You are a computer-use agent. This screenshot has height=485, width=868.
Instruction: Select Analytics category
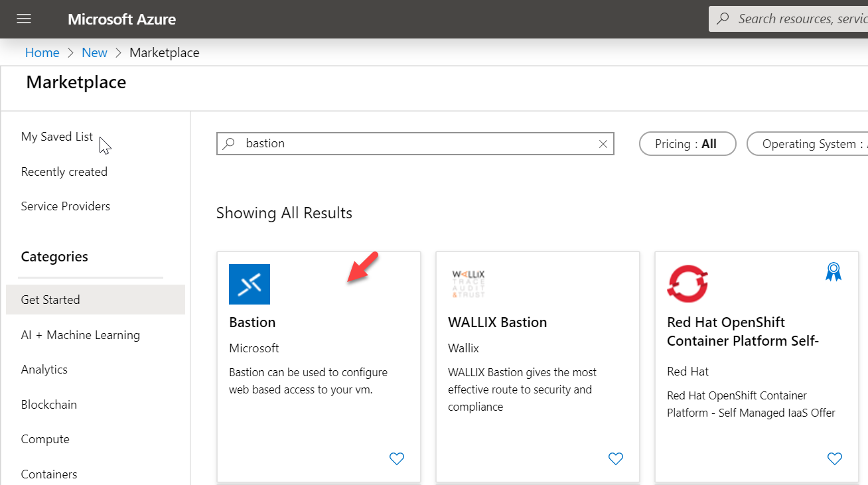point(44,370)
